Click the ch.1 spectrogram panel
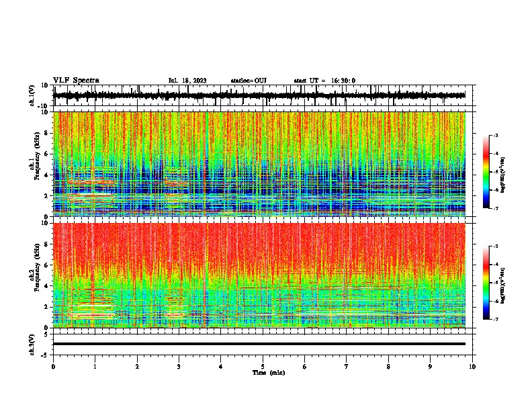This screenshot has height=411, width=532. 259,164
